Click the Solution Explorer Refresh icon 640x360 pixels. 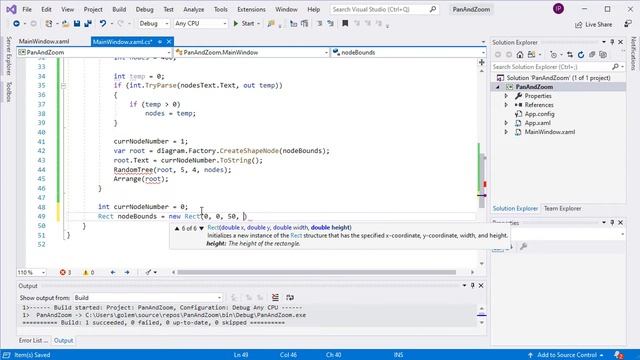coord(581,55)
